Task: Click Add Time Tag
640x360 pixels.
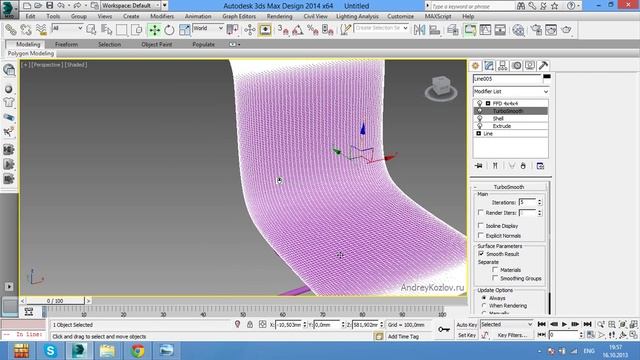Action: 403,336
